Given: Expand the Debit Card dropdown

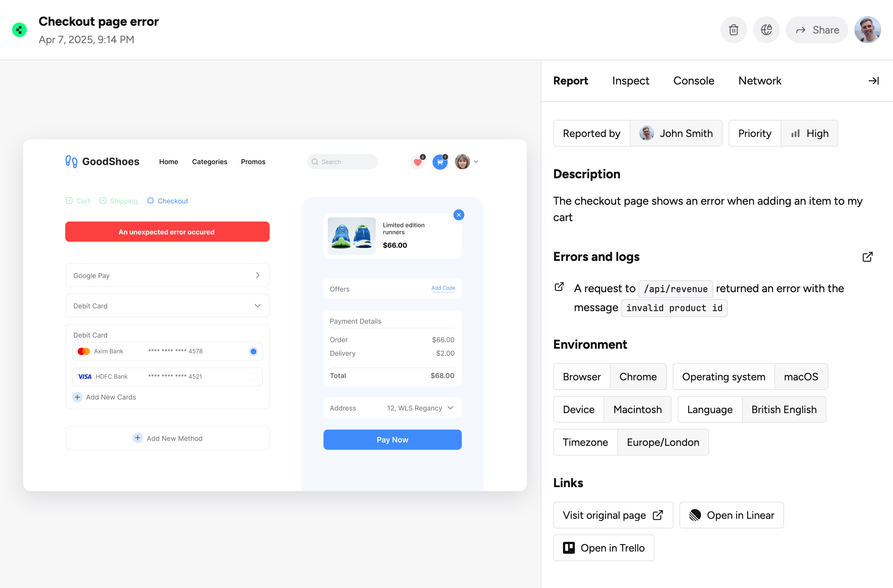Looking at the screenshot, I should [257, 306].
